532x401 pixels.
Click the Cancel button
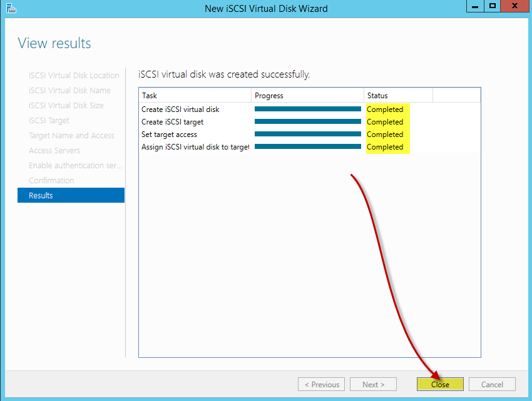pos(492,384)
